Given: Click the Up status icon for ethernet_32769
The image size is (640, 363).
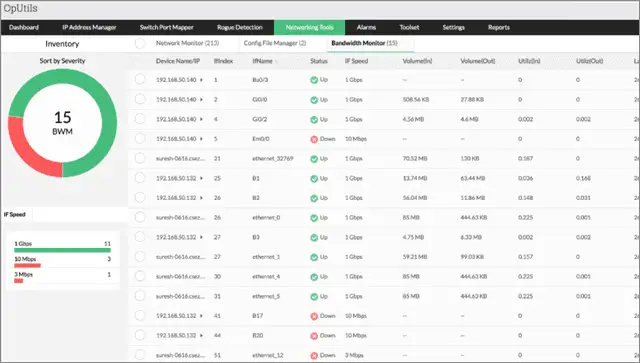Looking at the screenshot, I should tap(314, 159).
